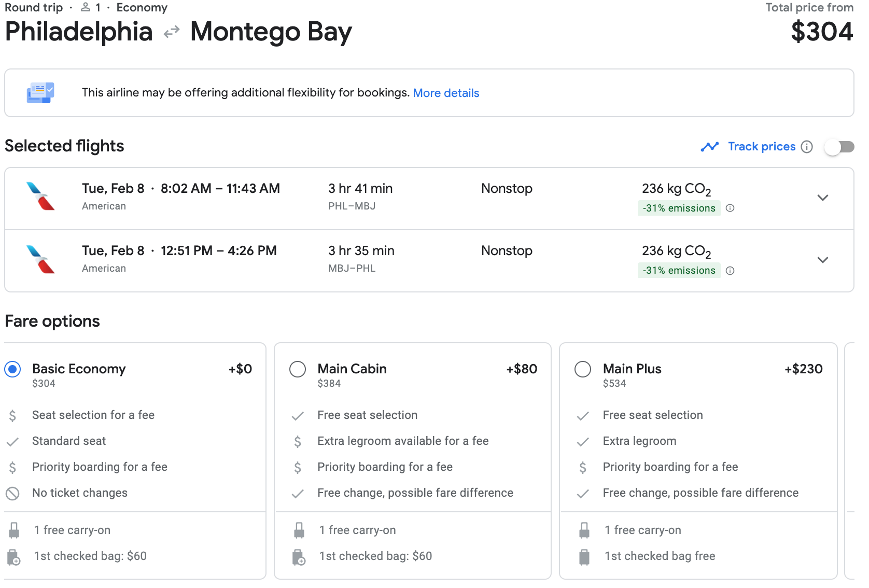Expand the 12:51 PM return flight details
The height and width of the screenshot is (588, 869).
click(822, 260)
